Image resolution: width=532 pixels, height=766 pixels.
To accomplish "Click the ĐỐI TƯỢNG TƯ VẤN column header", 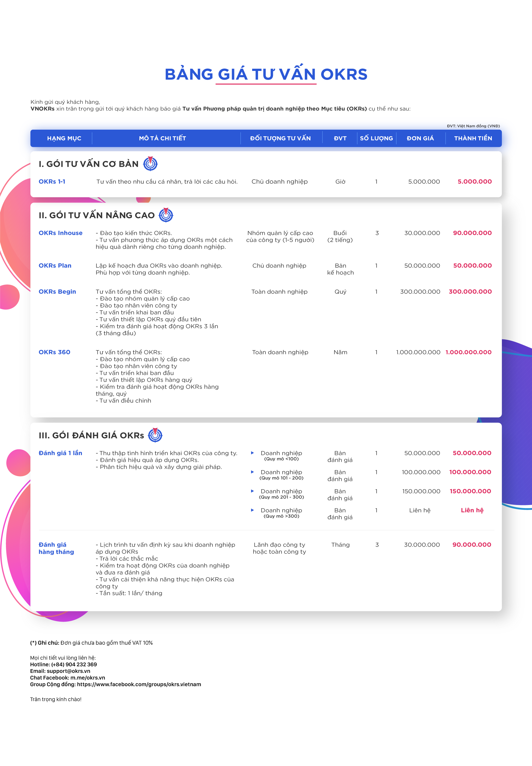I will click(x=280, y=138).
